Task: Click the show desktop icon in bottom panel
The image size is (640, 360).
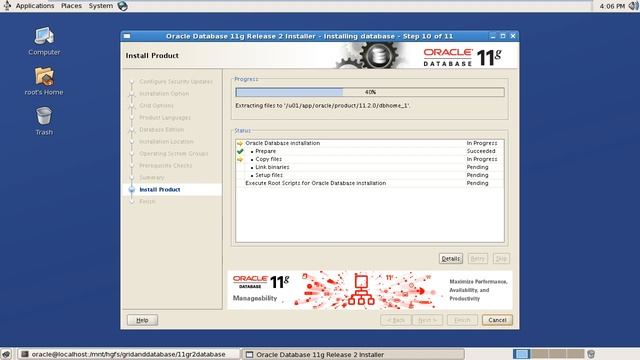Action: coord(6,354)
